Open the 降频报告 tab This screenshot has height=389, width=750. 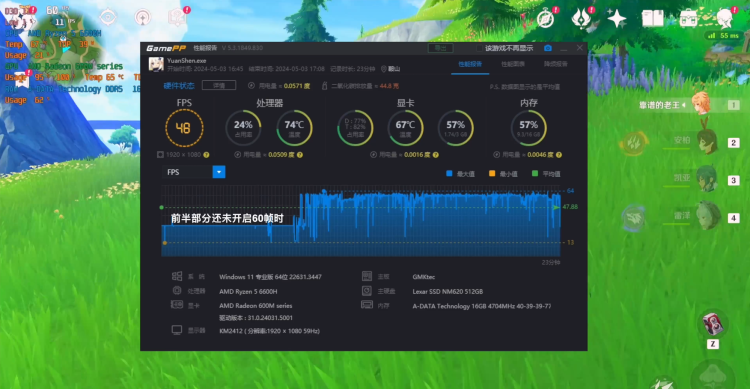[x=555, y=64]
